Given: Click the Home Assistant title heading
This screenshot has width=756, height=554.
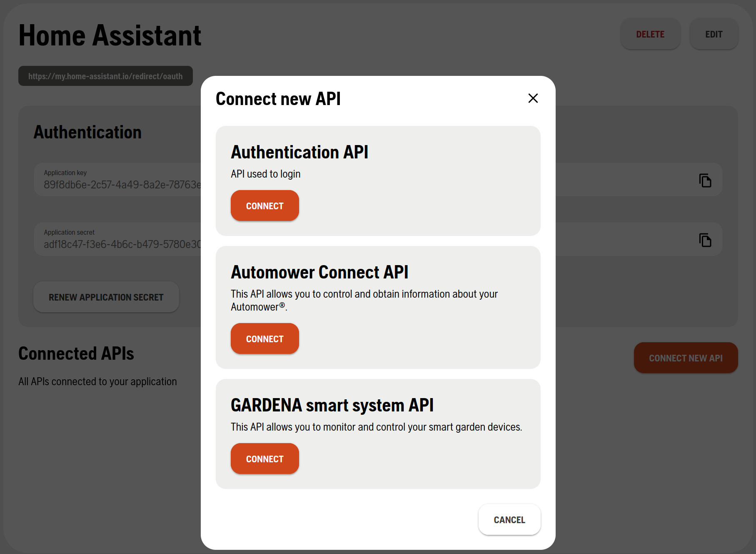Looking at the screenshot, I should click(x=110, y=35).
